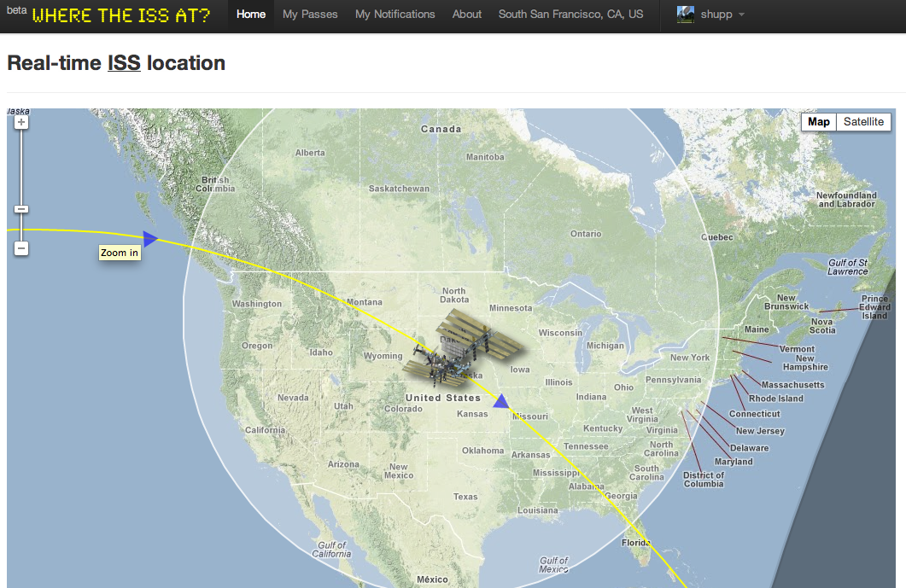
Task: Click the Gulf of California label
Action: pos(331,550)
